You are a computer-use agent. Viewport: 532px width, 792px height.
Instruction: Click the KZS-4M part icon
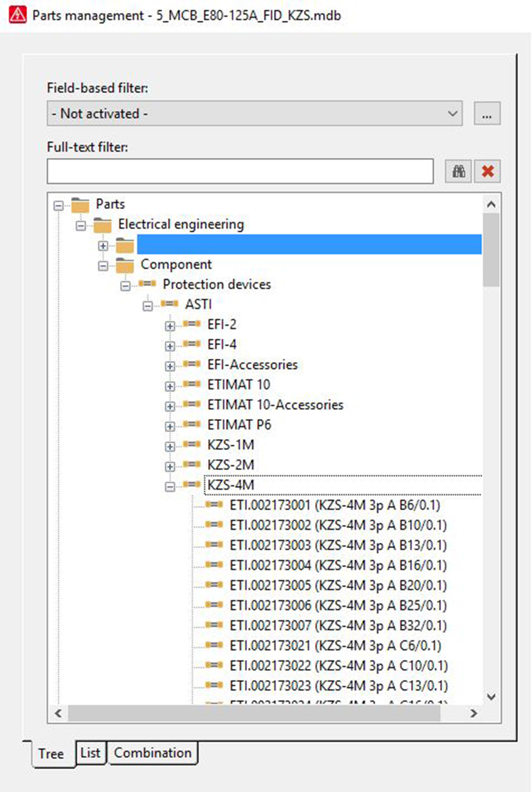point(192,484)
